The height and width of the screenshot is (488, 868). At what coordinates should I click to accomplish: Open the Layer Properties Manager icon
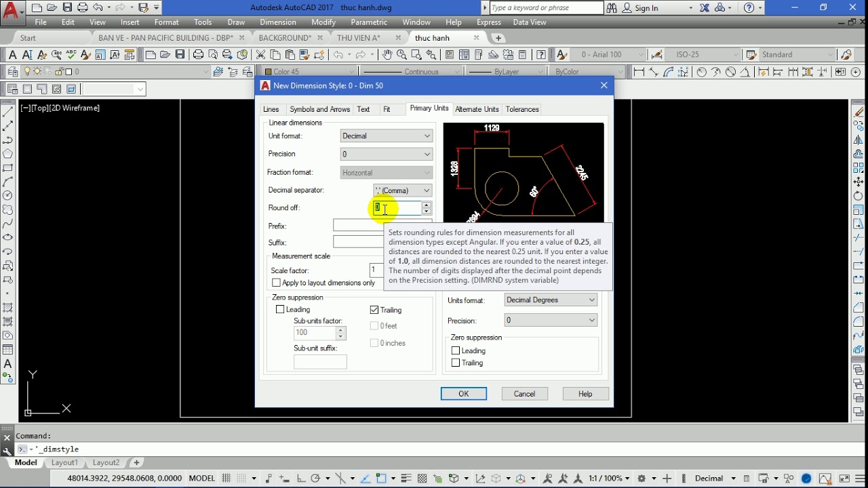coord(13,72)
